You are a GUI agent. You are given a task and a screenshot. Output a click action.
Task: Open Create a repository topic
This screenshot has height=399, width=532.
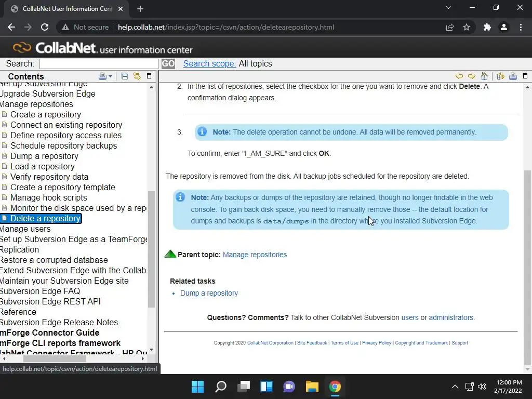(x=46, y=115)
